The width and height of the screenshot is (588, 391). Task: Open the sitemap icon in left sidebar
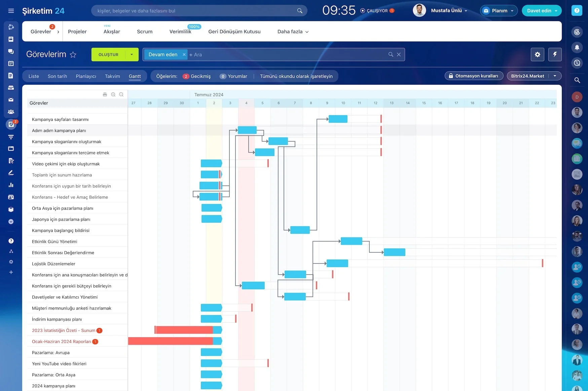click(11, 251)
